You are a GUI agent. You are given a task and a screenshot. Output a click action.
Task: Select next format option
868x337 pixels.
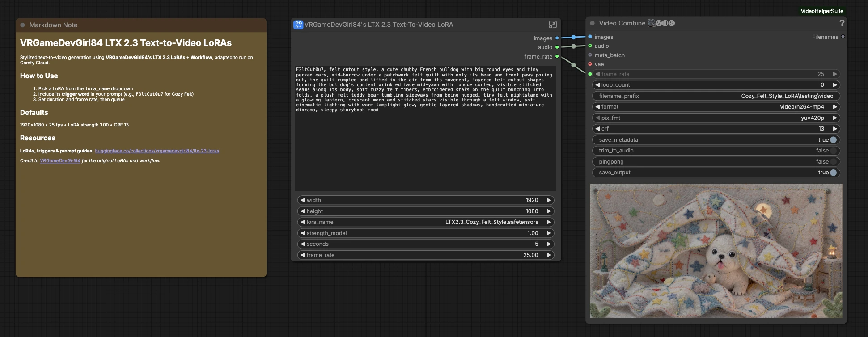834,107
